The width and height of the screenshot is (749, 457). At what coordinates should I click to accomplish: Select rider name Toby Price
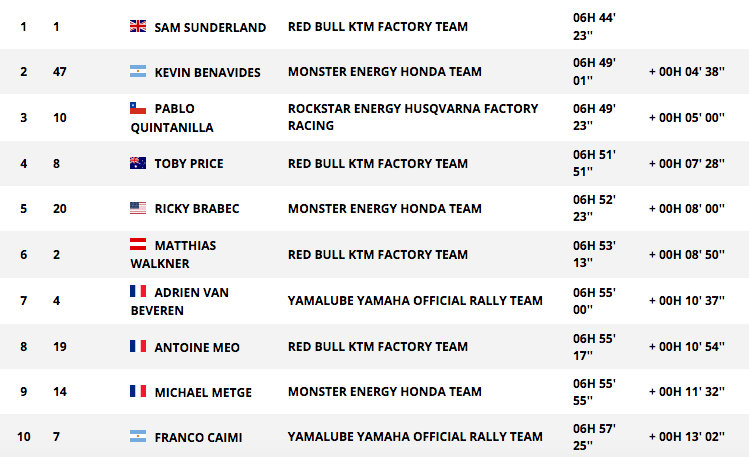pos(189,164)
